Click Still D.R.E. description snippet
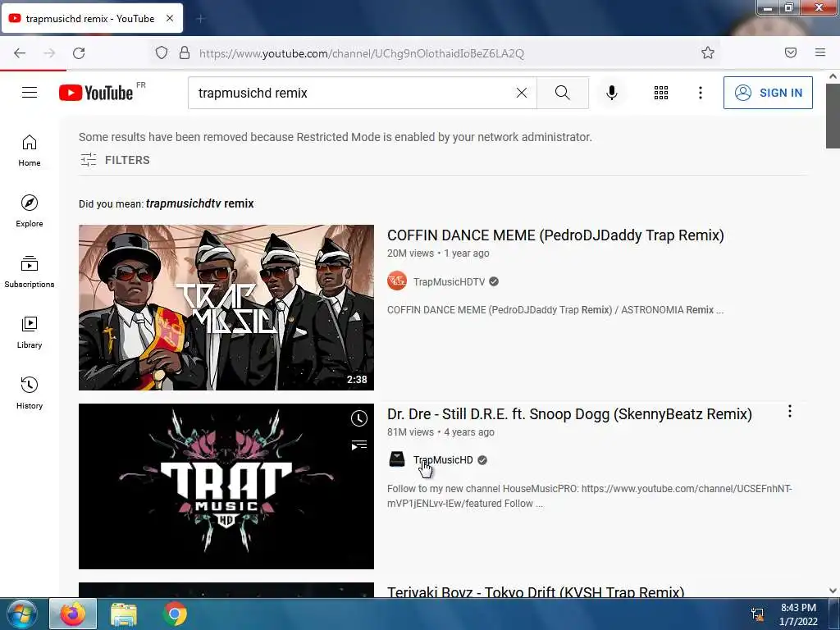The image size is (840, 630). click(x=589, y=496)
